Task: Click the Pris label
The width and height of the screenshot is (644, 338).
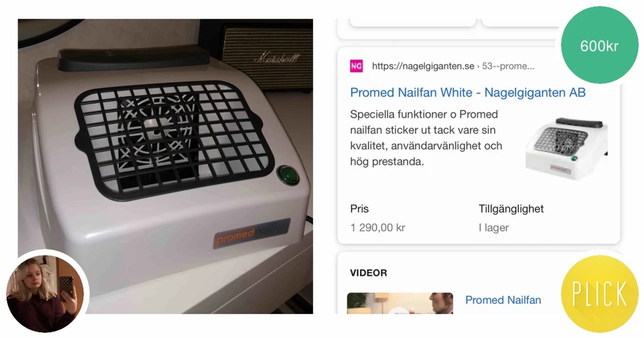Action: (359, 209)
